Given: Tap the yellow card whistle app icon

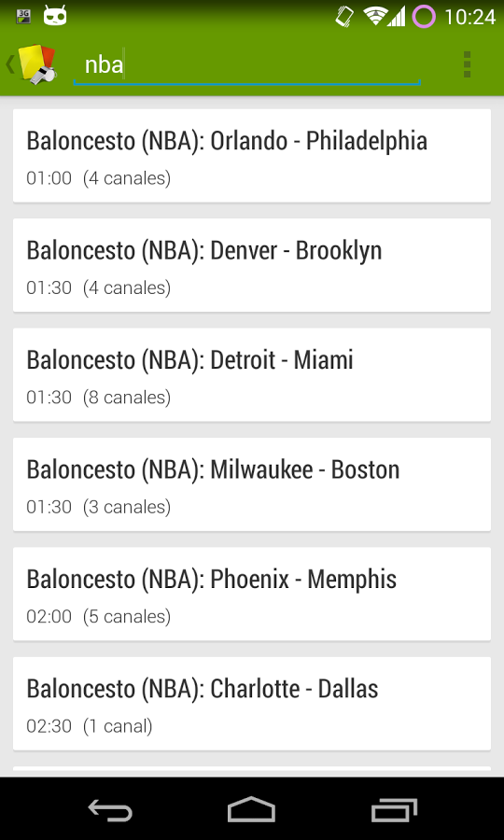Looking at the screenshot, I should point(37,63).
